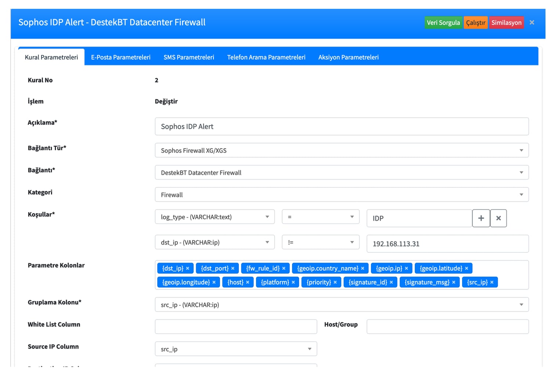This screenshot has height=392, width=551.
Task: Remove the {signature_msg} tag
Action: pos(454,282)
